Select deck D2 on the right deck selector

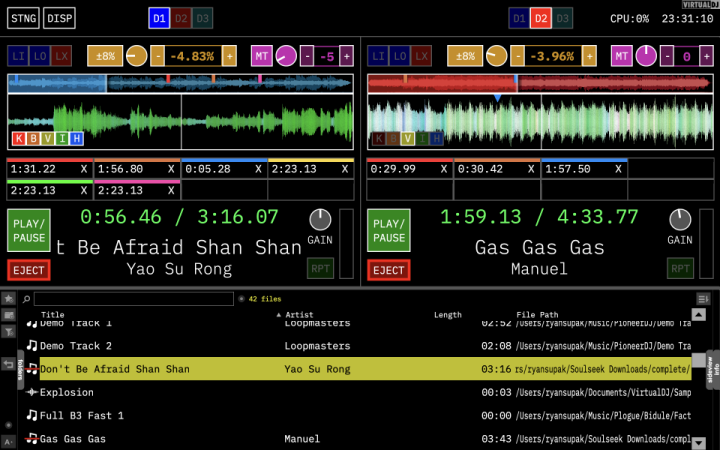(x=541, y=18)
